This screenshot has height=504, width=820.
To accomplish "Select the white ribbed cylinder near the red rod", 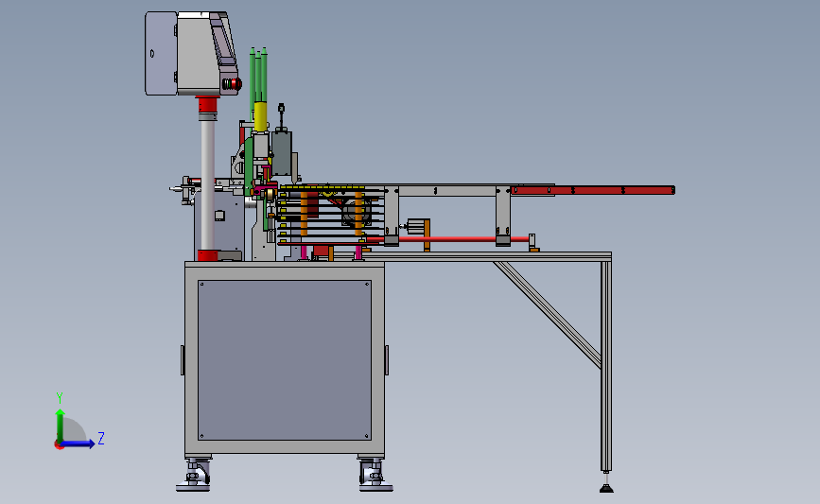I will (417, 227).
